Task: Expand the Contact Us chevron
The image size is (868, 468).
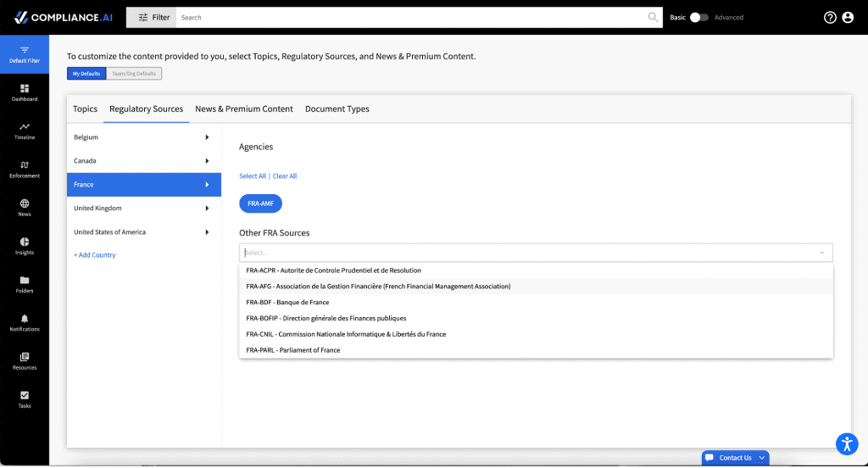Action: pos(762,458)
